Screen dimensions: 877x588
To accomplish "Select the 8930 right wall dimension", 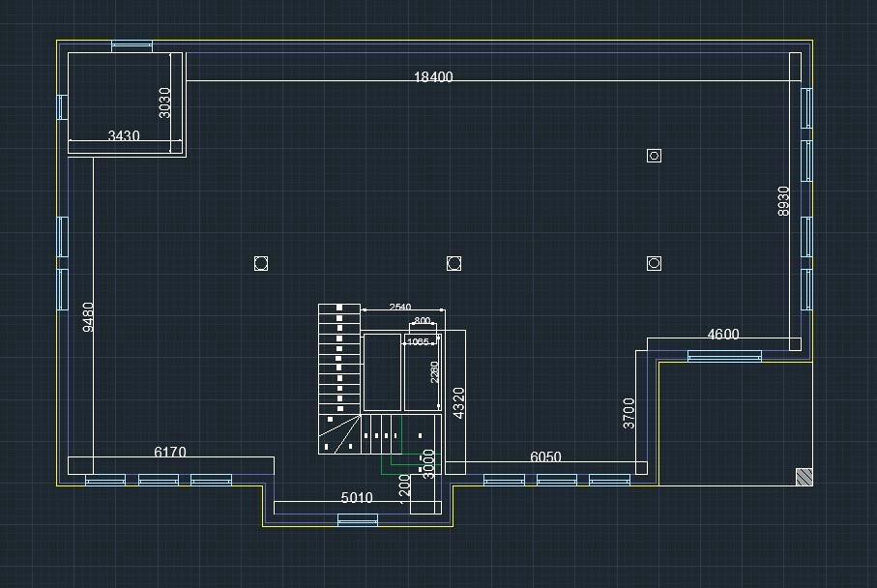I will pyautogui.click(x=784, y=201).
